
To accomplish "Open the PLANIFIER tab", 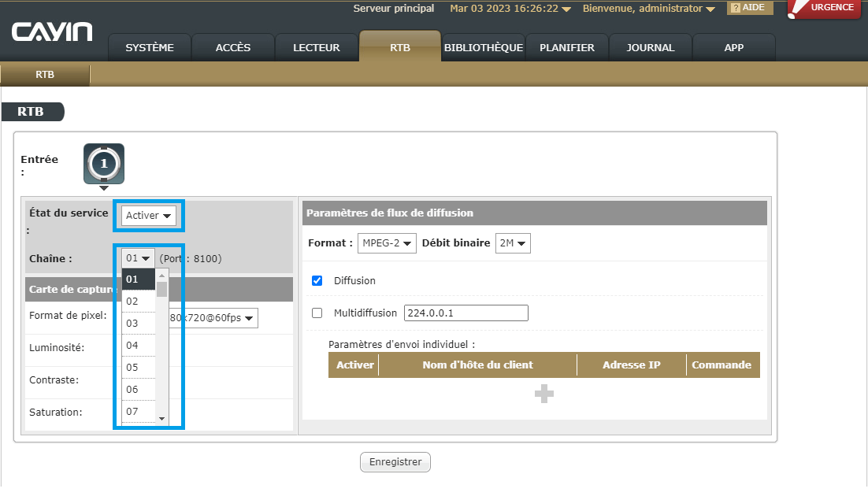I will coord(566,47).
